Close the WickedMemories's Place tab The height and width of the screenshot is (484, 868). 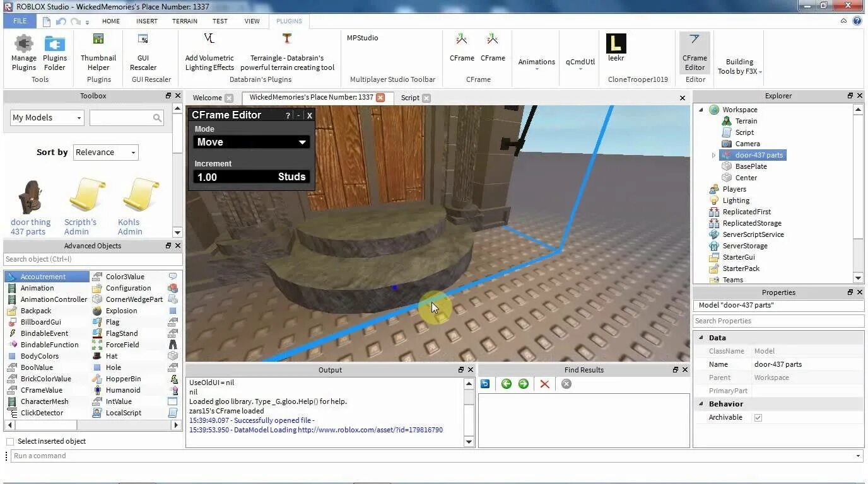point(380,97)
